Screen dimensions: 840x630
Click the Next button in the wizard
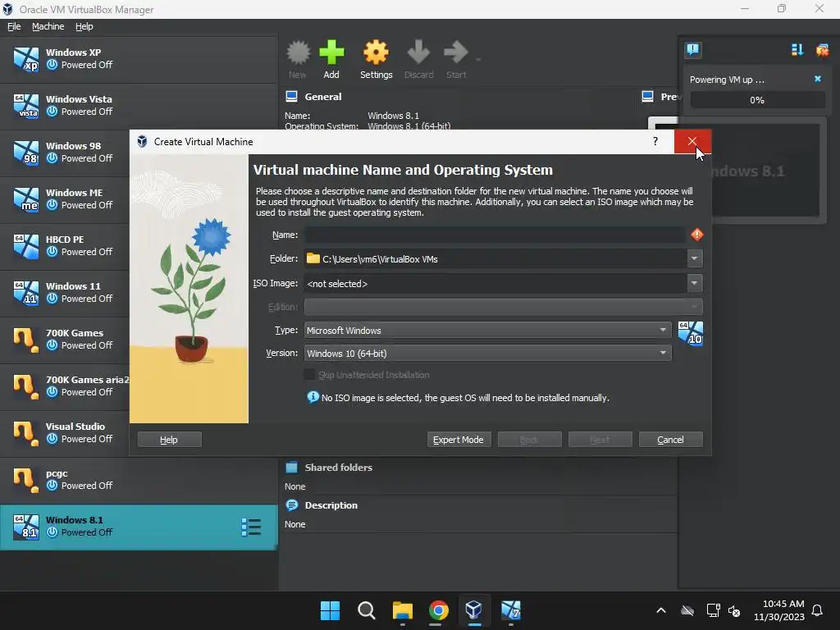(600, 440)
